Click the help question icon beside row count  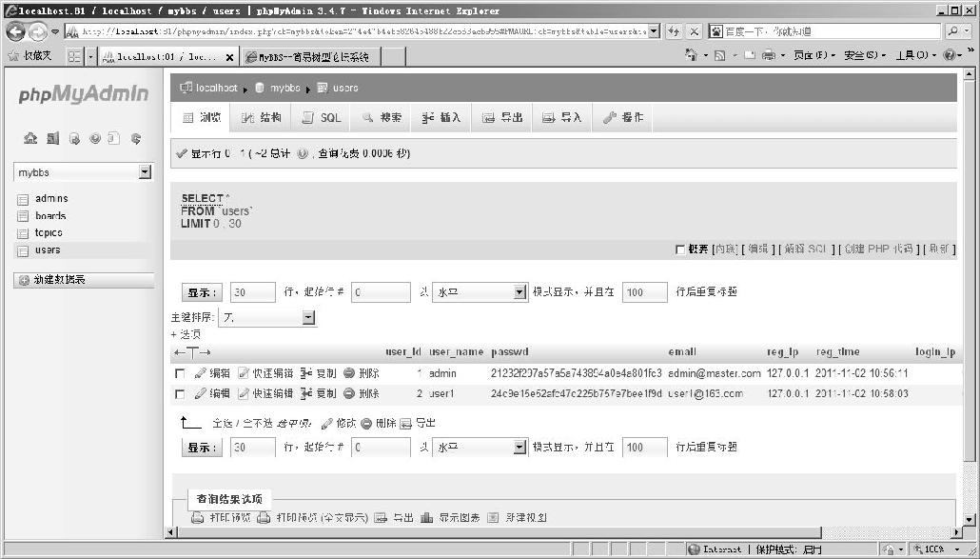click(303, 154)
